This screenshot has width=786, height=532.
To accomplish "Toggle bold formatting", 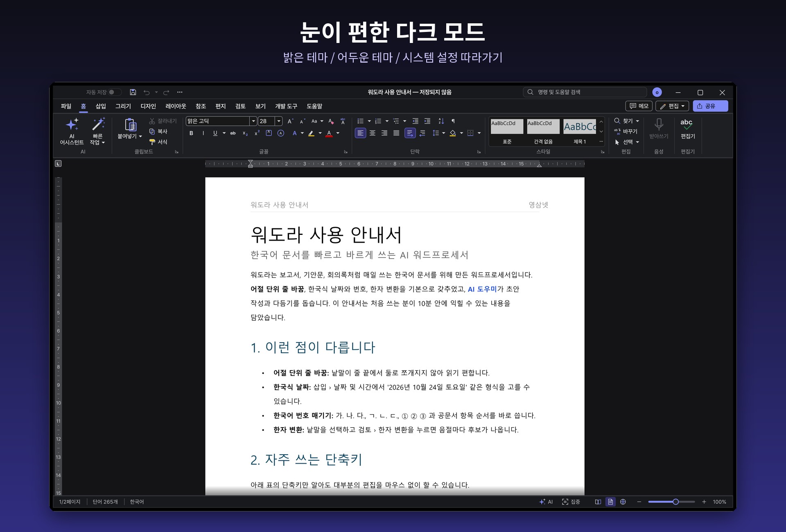I will pos(191,133).
